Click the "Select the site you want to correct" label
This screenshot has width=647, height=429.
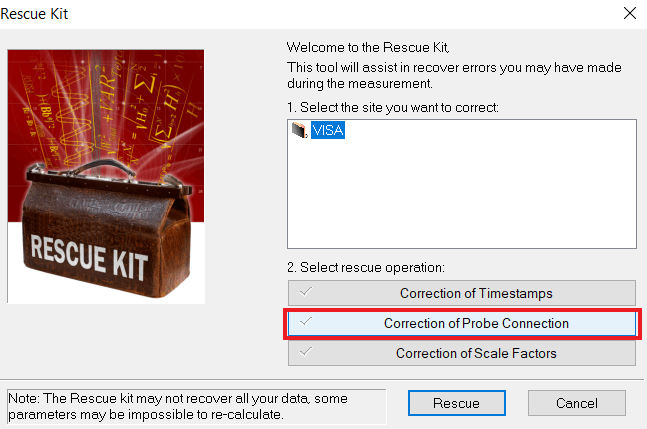pos(392,106)
